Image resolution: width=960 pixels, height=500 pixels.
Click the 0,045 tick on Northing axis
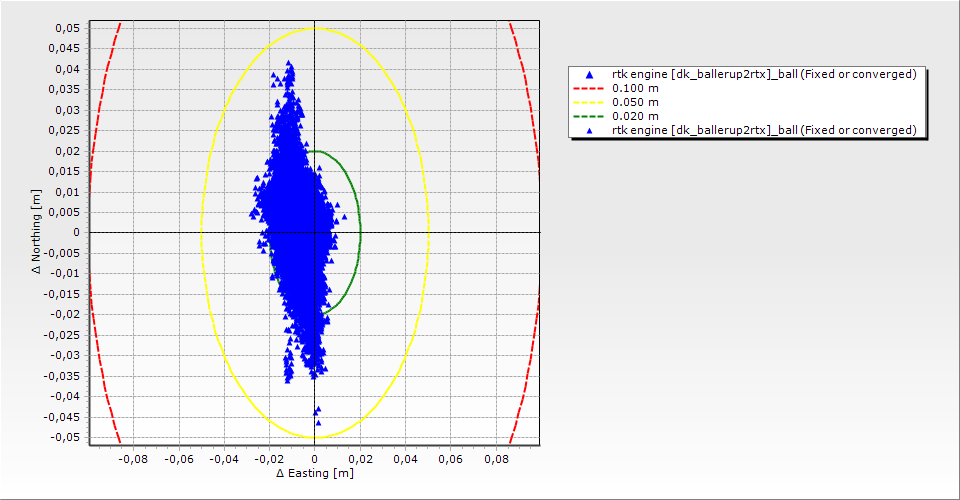[x=64, y=48]
